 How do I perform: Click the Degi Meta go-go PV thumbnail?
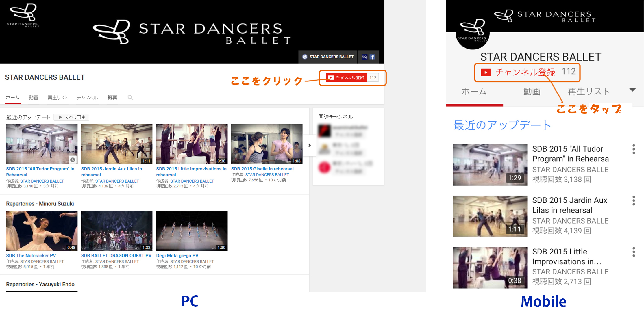[x=192, y=231]
